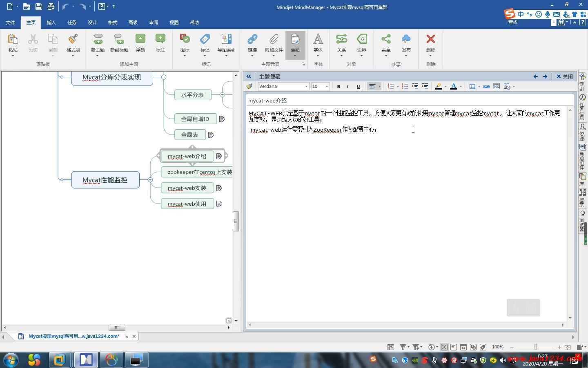
Task: Click the Print icon in quick access toolbar
Action: 51,7
